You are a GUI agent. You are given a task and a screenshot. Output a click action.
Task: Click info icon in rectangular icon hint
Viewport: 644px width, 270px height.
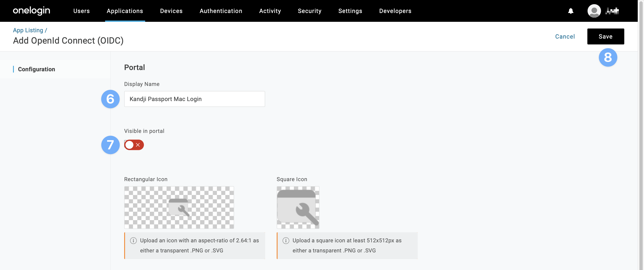[x=133, y=240]
